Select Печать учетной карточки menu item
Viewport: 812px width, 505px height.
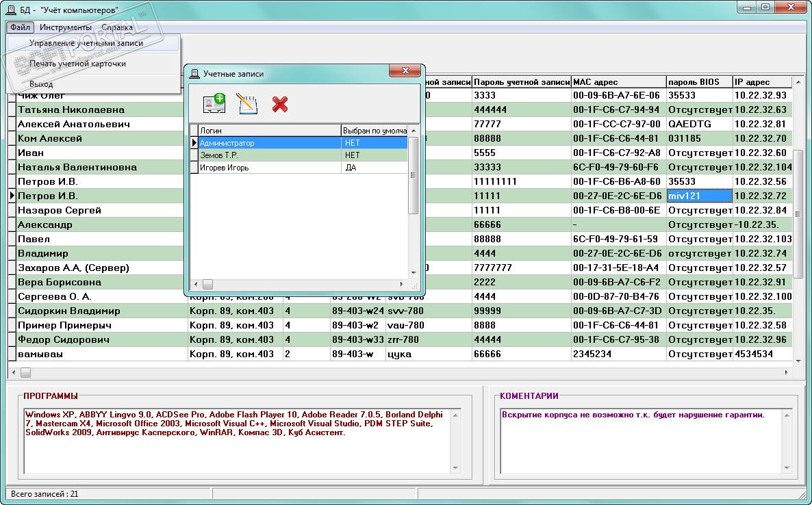[77, 64]
